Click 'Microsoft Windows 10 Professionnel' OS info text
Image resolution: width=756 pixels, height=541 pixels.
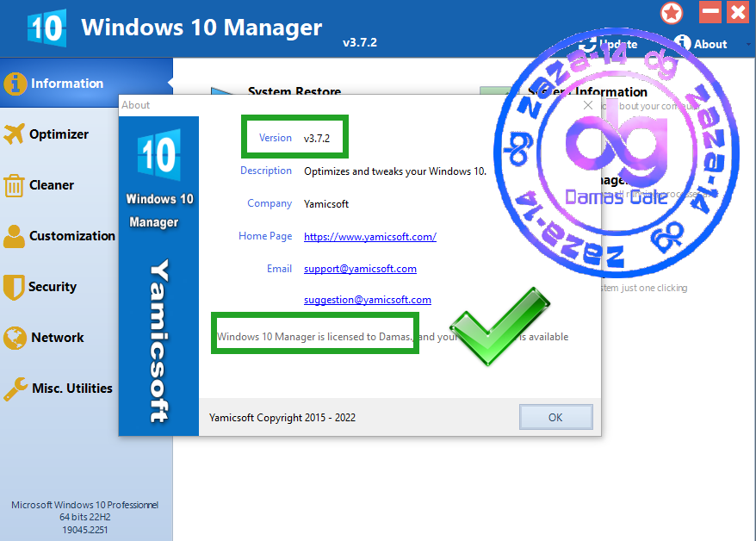click(85, 505)
